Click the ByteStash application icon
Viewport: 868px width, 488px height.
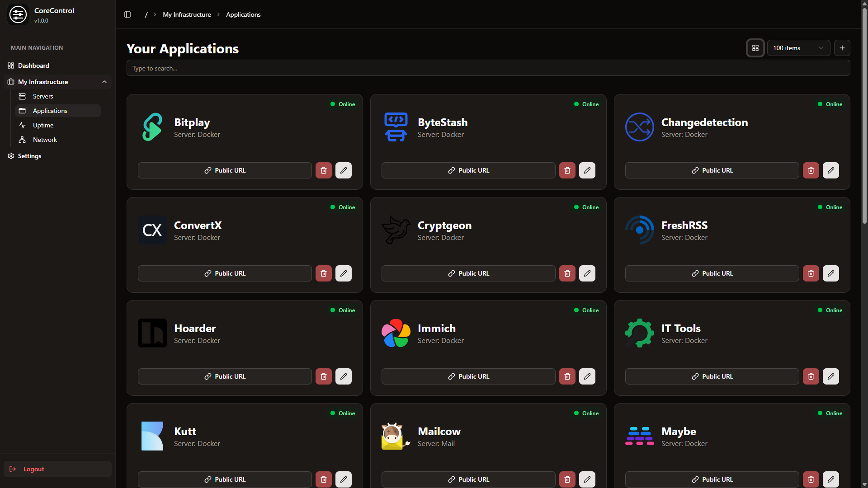396,127
